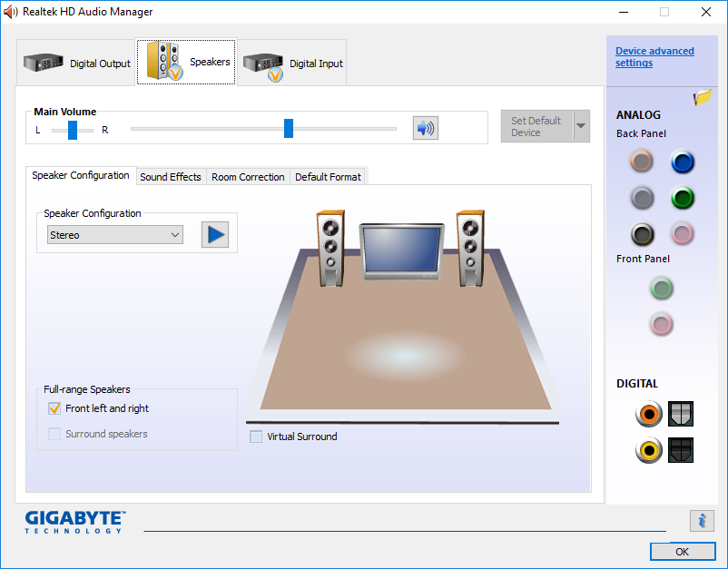This screenshot has width=728, height=569.
Task: Click the L/R balance slider handle
Action: coord(73,130)
